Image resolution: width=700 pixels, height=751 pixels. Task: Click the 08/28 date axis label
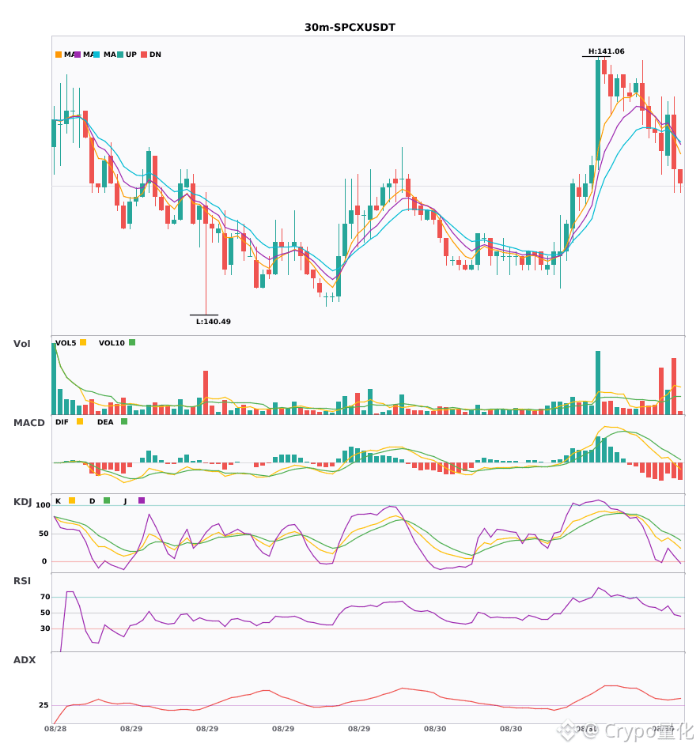click(x=55, y=729)
